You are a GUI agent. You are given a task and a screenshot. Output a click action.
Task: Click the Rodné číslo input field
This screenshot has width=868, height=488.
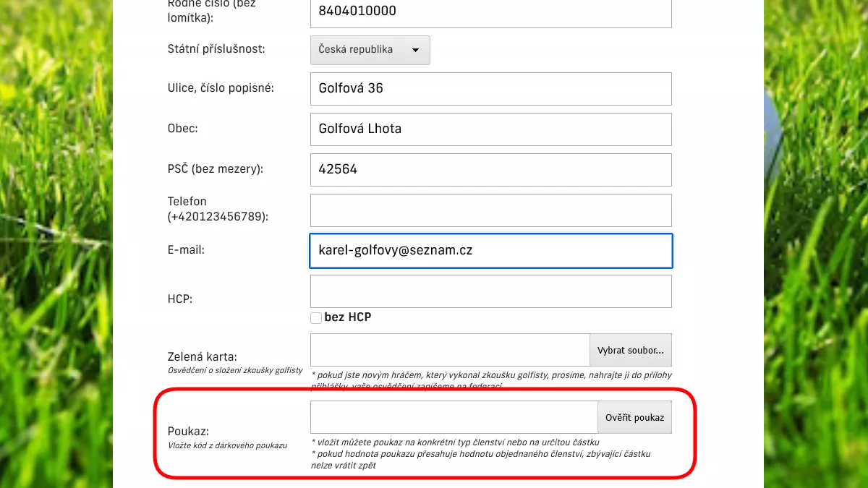pyautogui.click(x=490, y=12)
